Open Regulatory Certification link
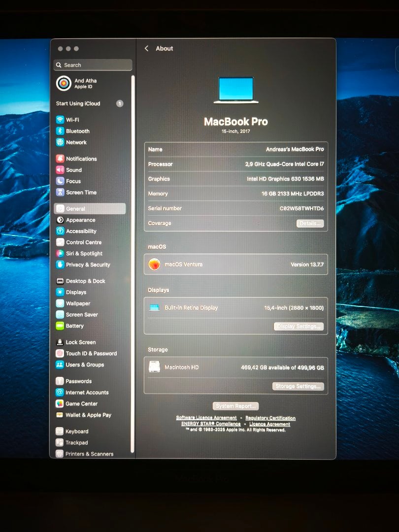Screen dimensions: 399x532 [x=270, y=418]
